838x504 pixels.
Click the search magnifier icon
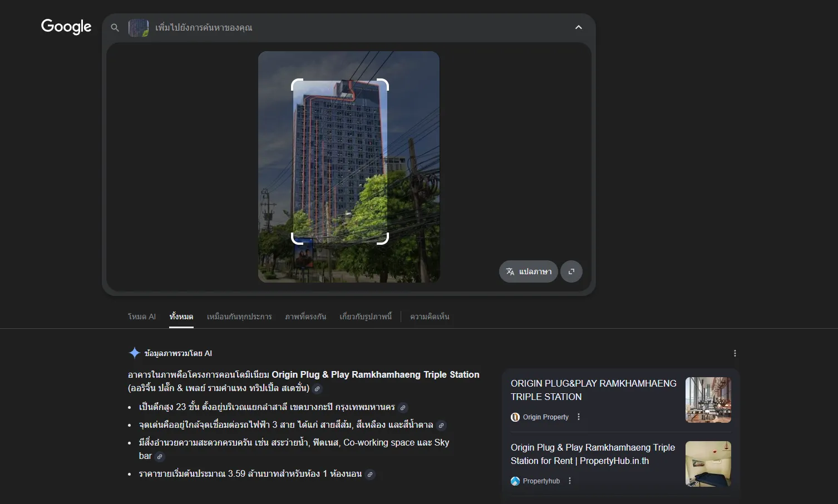point(115,27)
